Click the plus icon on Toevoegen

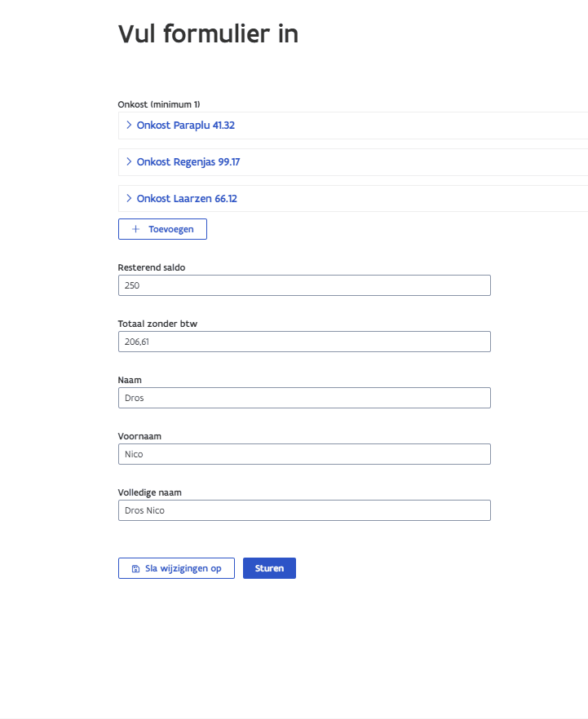click(135, 229)
